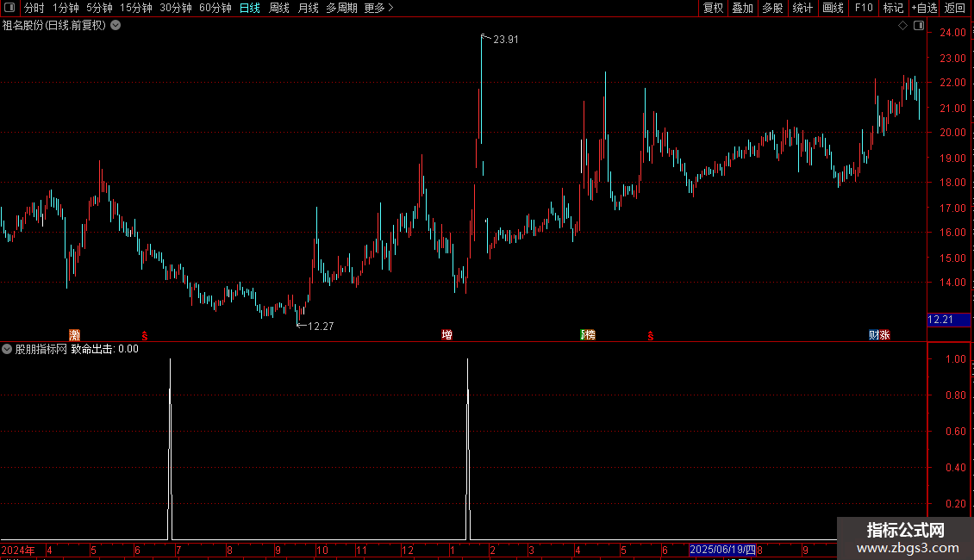974x560 pixels.
Task: Click the 财 event marker
Action: coord(873,335)
